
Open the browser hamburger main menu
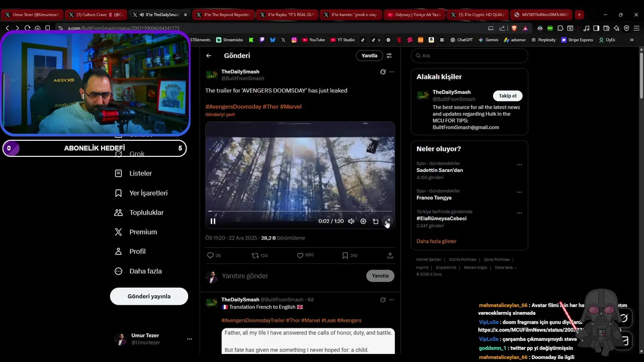pos(636,28)
